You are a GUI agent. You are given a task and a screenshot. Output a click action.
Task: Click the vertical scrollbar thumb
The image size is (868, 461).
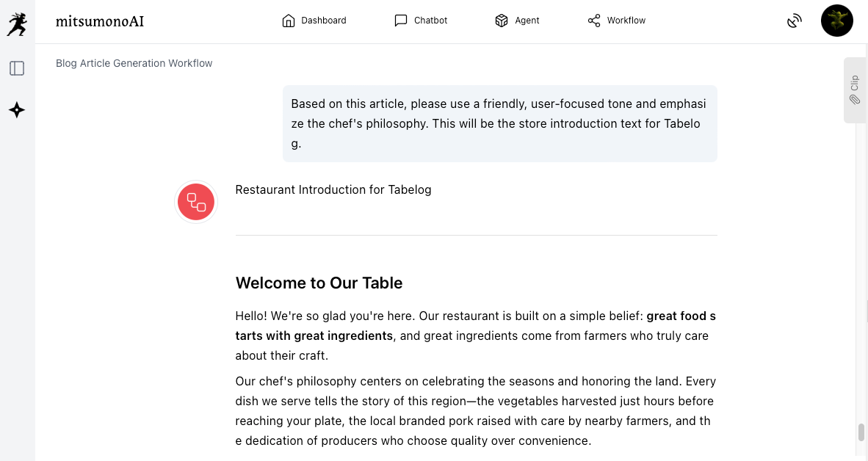coord(861,432)
